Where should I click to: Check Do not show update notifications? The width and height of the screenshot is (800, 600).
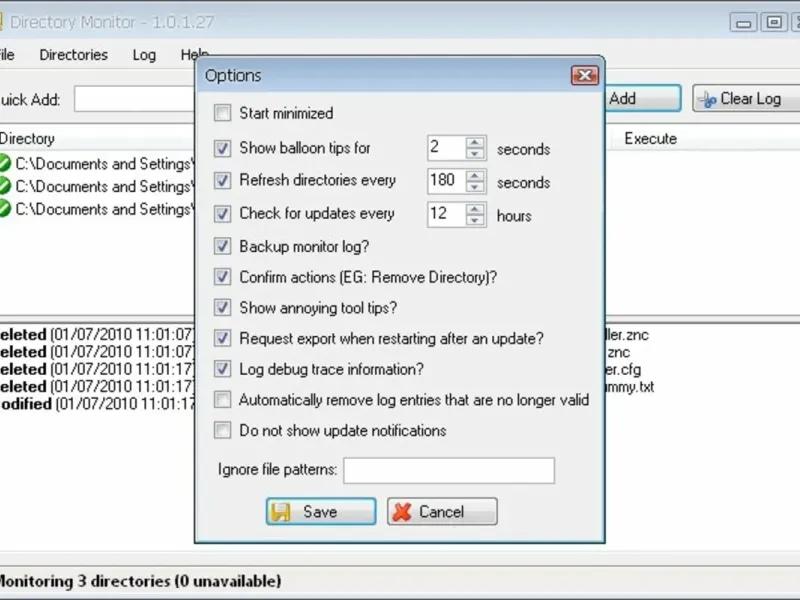pyautogui.click(x=222, y=430)
